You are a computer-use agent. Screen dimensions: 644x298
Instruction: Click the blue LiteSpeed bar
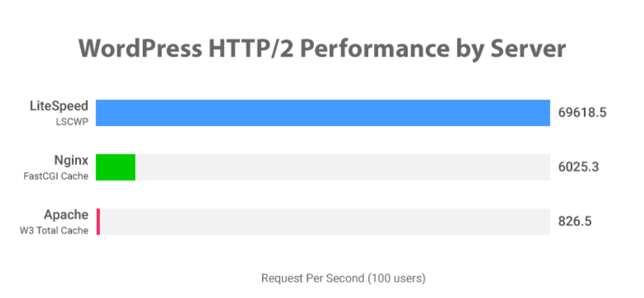323,113
